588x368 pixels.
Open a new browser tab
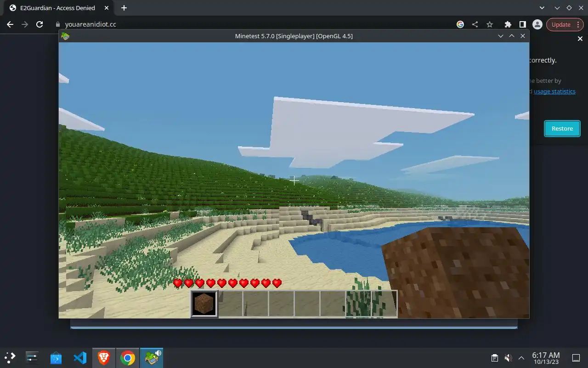click(124, 8)
